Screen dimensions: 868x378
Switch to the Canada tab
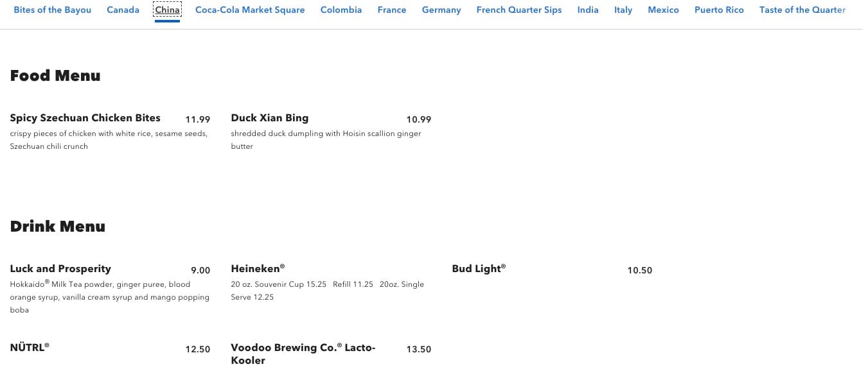[123, 10]
